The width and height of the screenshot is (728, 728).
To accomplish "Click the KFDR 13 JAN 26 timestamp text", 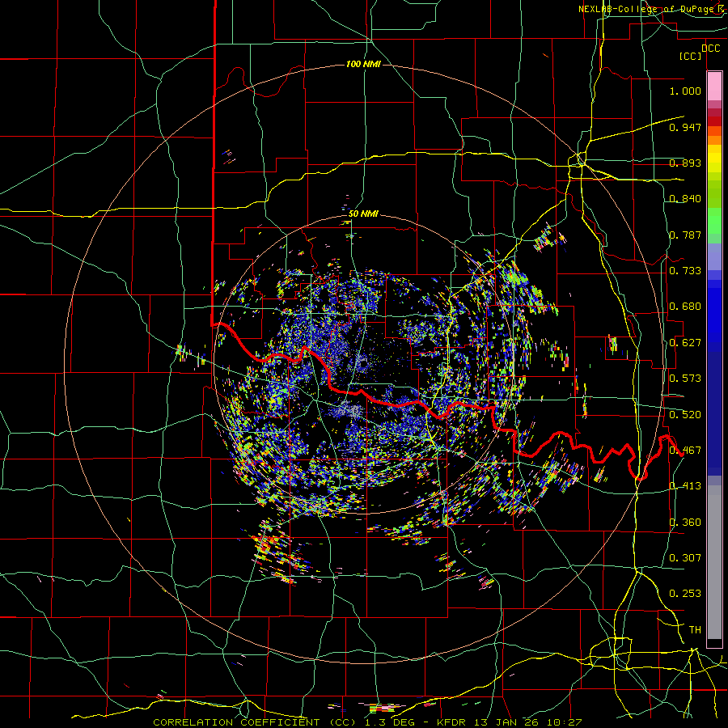I will (503, 722).
